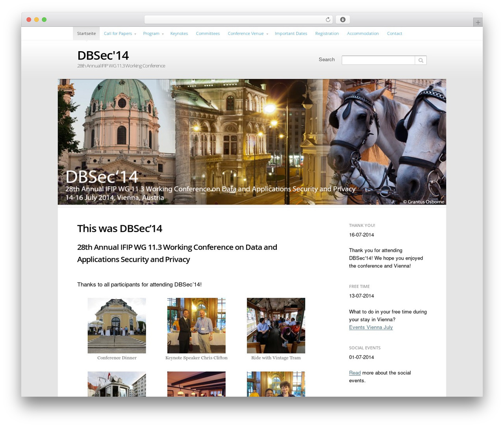Go to the Committees page
Image resolution: width=504 pixels, height=427 pixels.
(208, 33)
